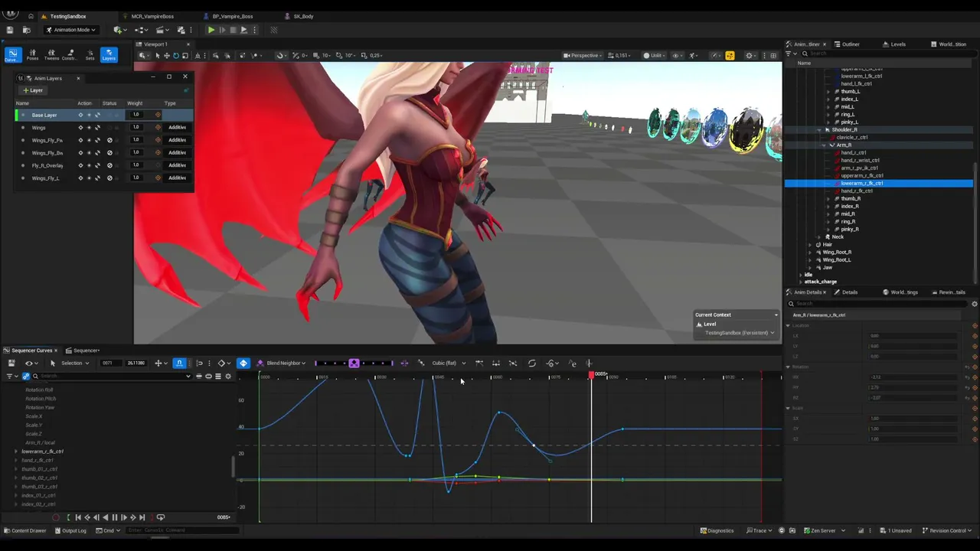Viewport: 980px width, 551px height.
Task: Click the Blend Neighbor tween slider handle
Action: click(x=354, y=363)
